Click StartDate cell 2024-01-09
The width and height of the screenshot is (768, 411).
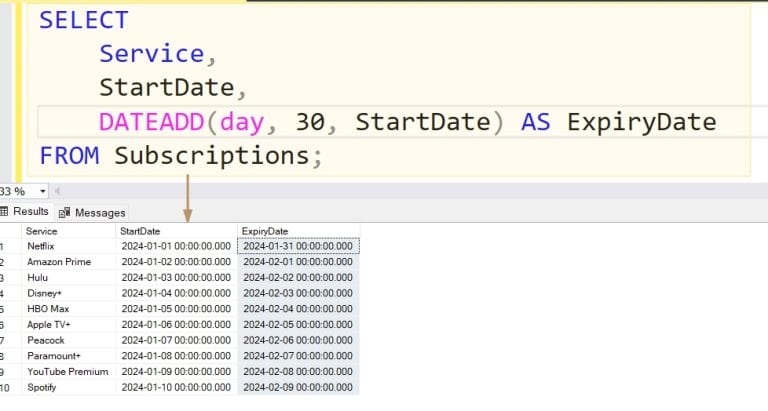coord(176,371)
